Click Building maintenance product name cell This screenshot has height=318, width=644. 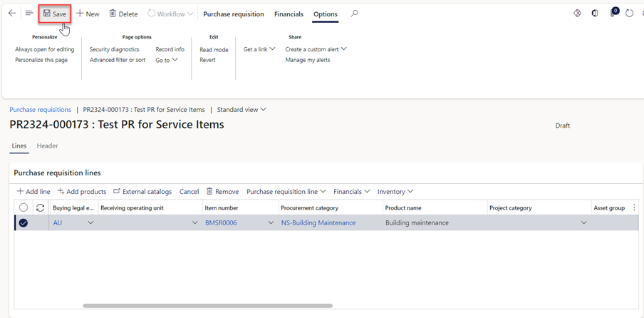(435, 222)
